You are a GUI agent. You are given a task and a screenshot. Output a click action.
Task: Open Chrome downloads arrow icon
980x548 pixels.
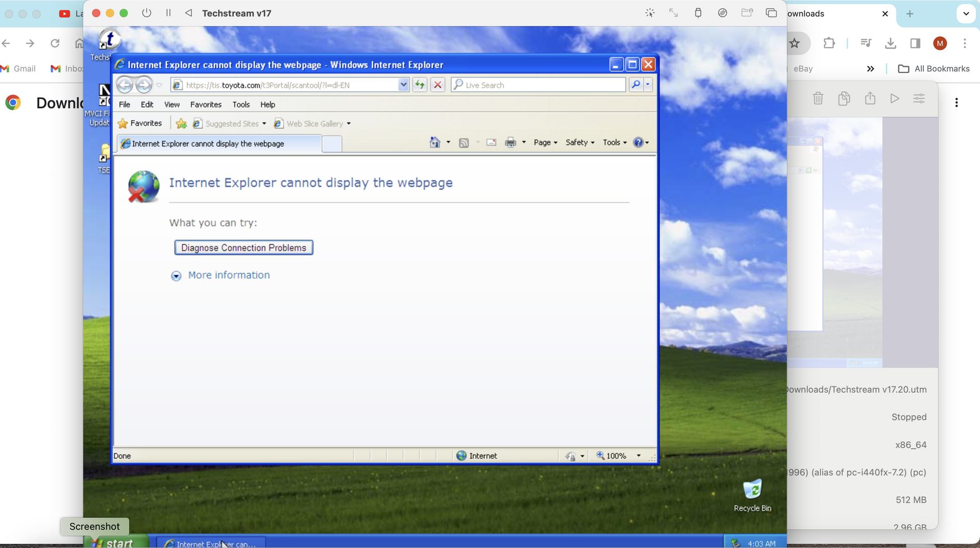click(891, 43)
